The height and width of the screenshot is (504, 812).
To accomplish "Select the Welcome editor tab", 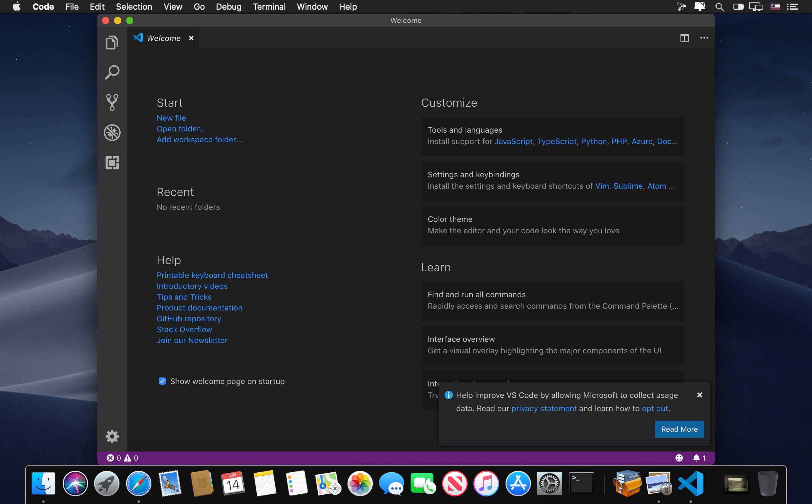I will (163, 38).
